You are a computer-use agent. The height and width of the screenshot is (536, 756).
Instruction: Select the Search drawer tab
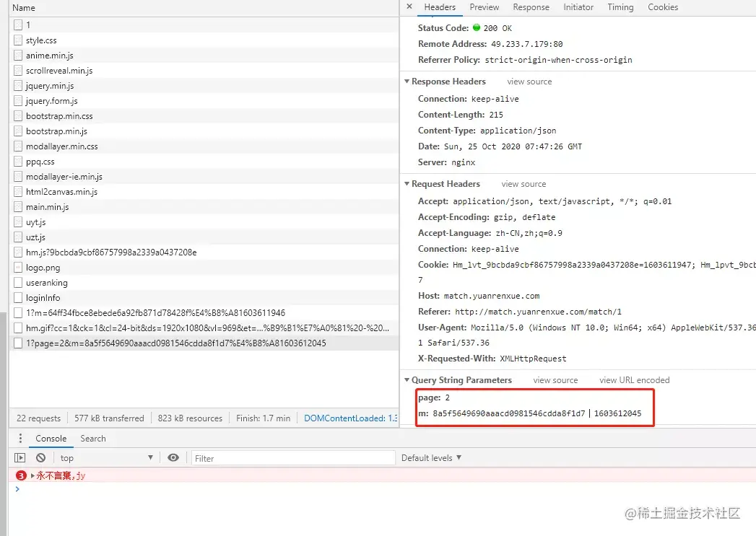coord(93,439)
